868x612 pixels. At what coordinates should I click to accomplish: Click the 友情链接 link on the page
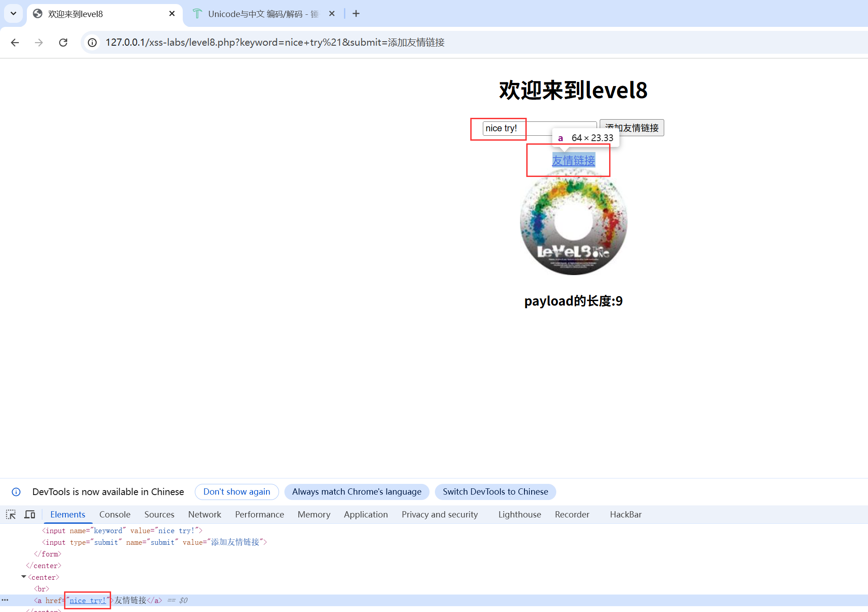(573, 160)
